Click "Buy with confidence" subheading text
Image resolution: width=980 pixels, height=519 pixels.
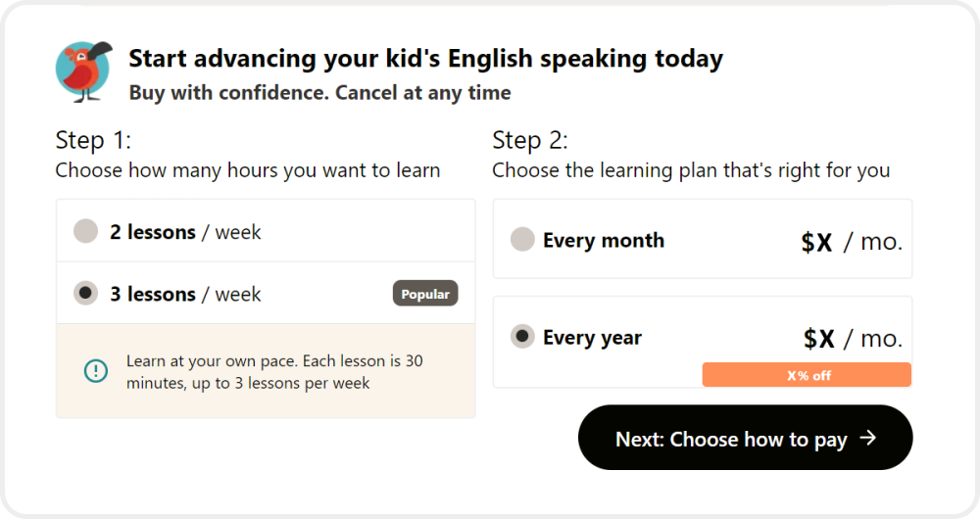(319, 94)
